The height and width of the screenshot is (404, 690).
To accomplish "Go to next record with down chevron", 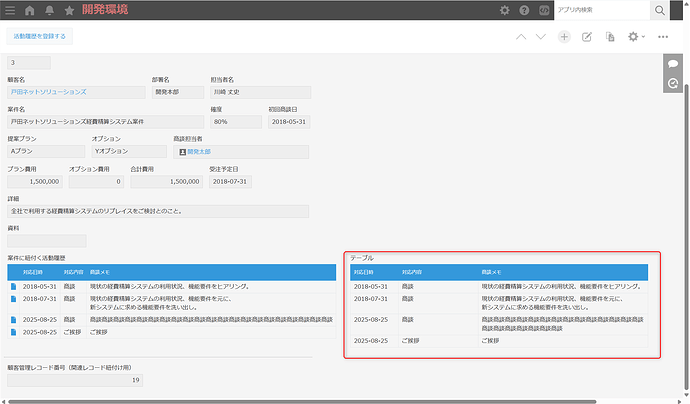I will tap(541, 37).
